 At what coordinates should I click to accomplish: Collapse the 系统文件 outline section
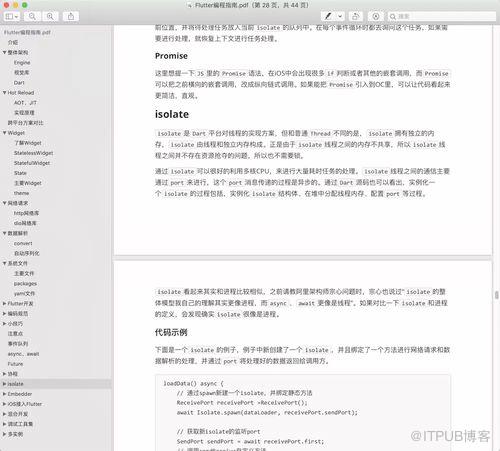pos(5,263)
